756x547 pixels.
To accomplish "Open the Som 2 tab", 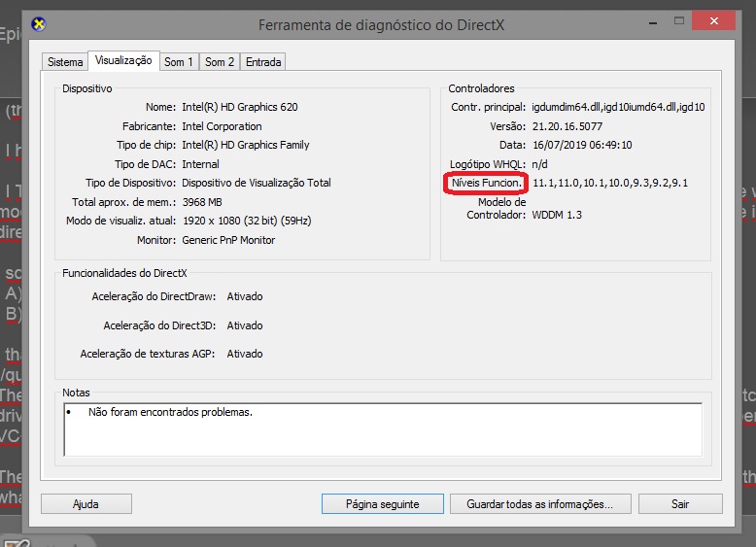I will pos(220,62).
